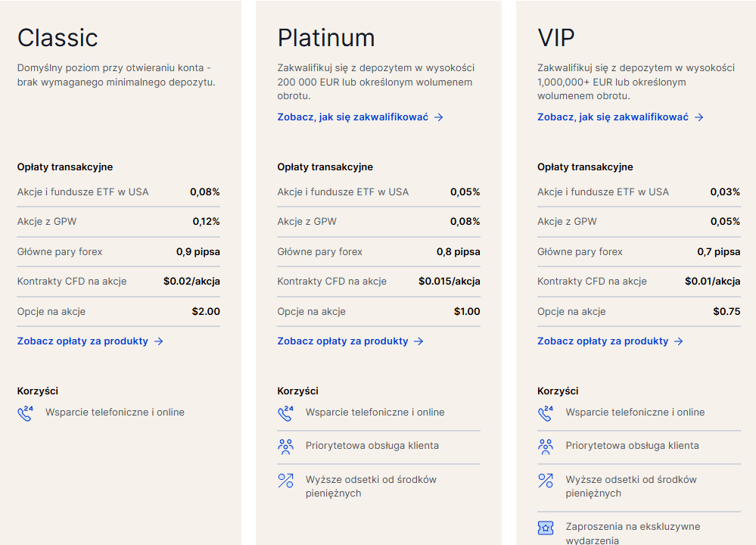Click the phone support icon in VIP benefits

(546, 413)
